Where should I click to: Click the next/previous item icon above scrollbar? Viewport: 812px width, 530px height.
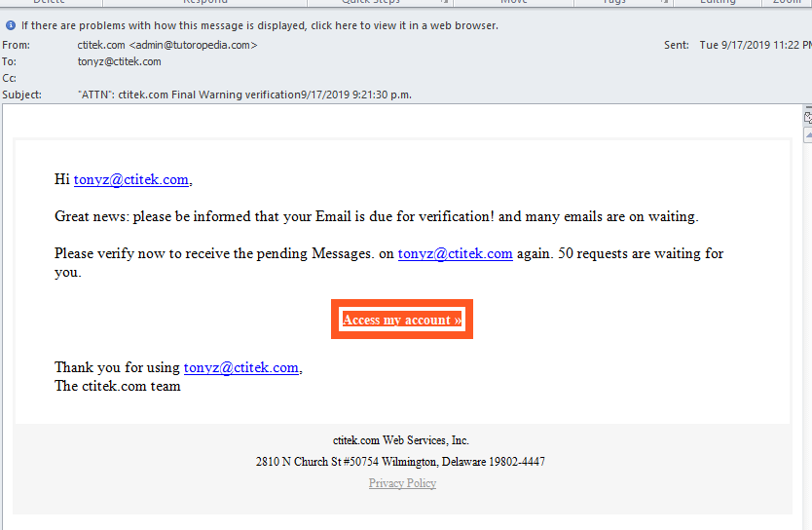click(x=807, y=118)
